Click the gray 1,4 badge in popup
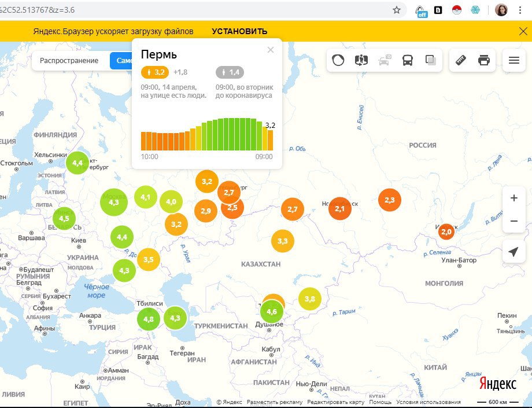The height and width of the screenshot is (408, 532). pyautogui.click(x=230, y=72)
